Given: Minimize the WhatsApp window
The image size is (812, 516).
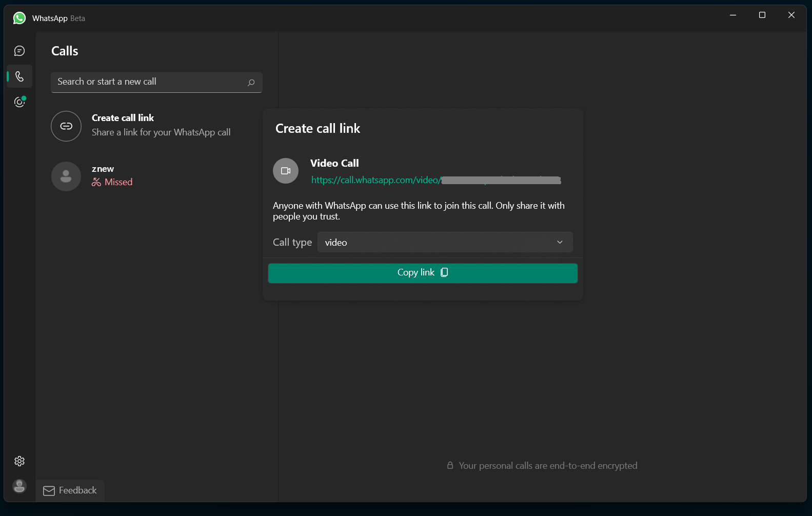Looking at the screenshot, I should point(733,15).
